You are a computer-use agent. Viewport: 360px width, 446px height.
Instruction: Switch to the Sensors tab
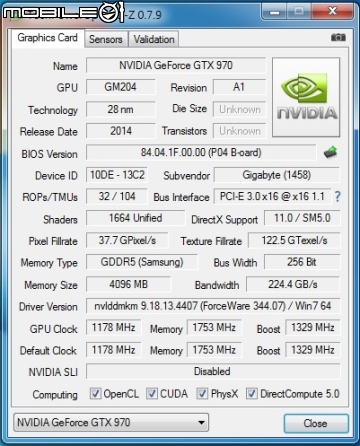coord(106,39)
